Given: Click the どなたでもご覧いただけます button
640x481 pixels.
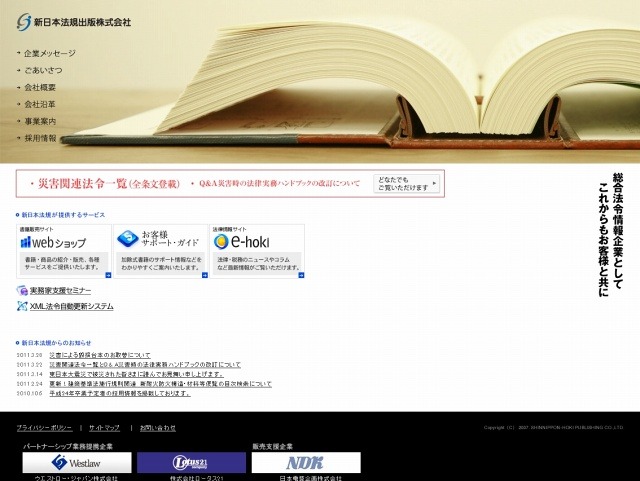Looking at the screenshot, I should 407,184.
